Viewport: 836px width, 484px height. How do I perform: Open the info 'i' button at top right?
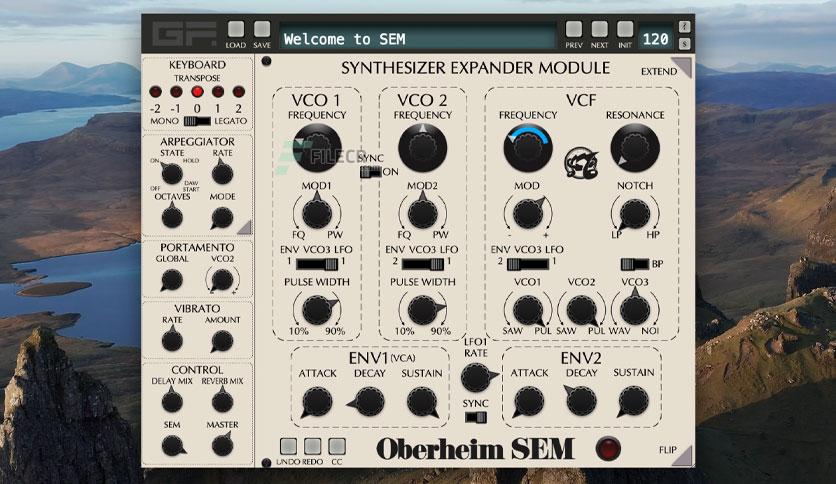click(685, 27)
